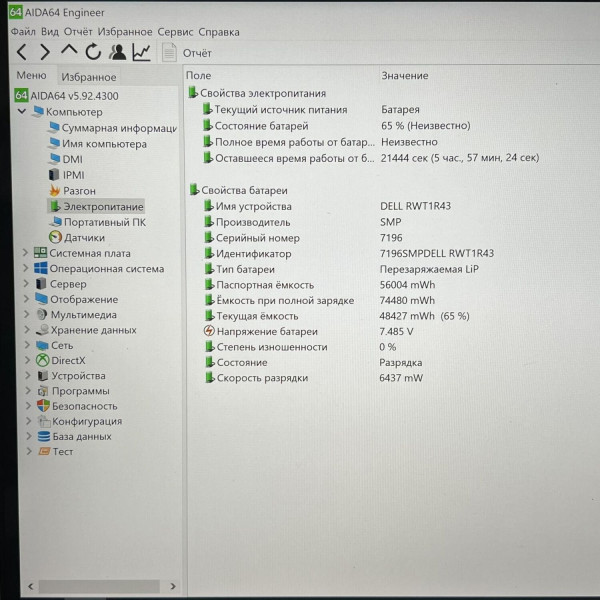Select the Разгон flame icon
This screenshot has height=600, width=600.
55,190
